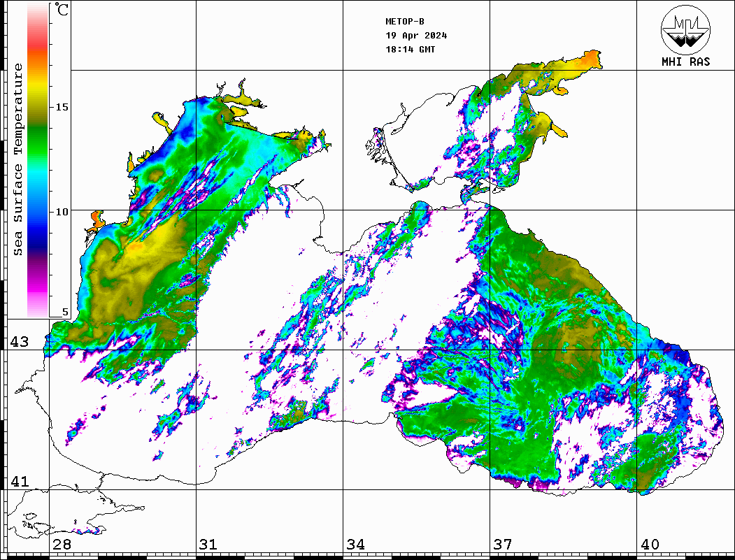Click the MHI RAS label text
The width and height of the screenshot is (735, 560).
(685, 62)
